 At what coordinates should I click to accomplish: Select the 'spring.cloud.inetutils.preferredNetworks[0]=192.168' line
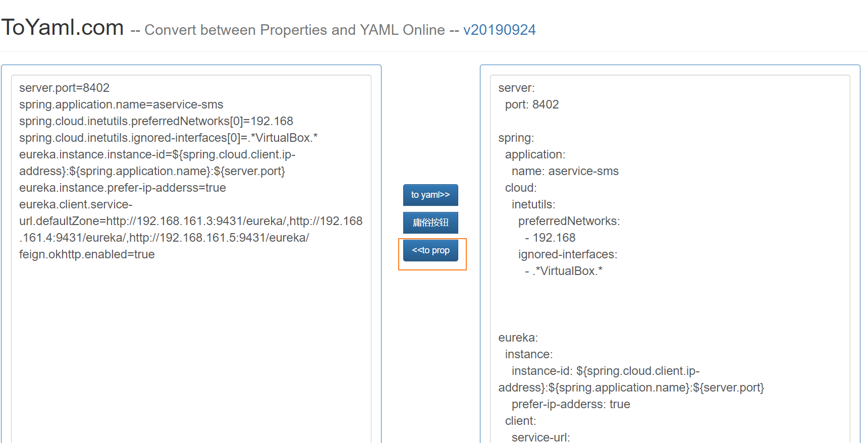156,121
